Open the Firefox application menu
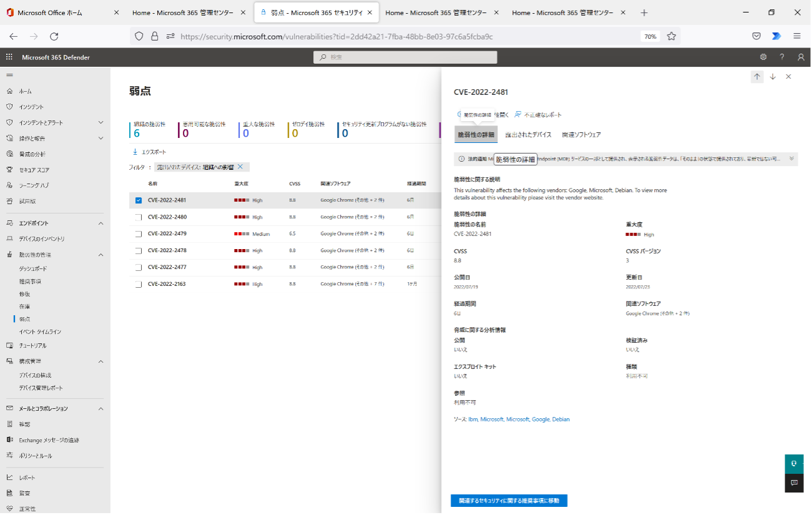Image resolution: width=812 pixels, height=515 pixels. [797, 36]
